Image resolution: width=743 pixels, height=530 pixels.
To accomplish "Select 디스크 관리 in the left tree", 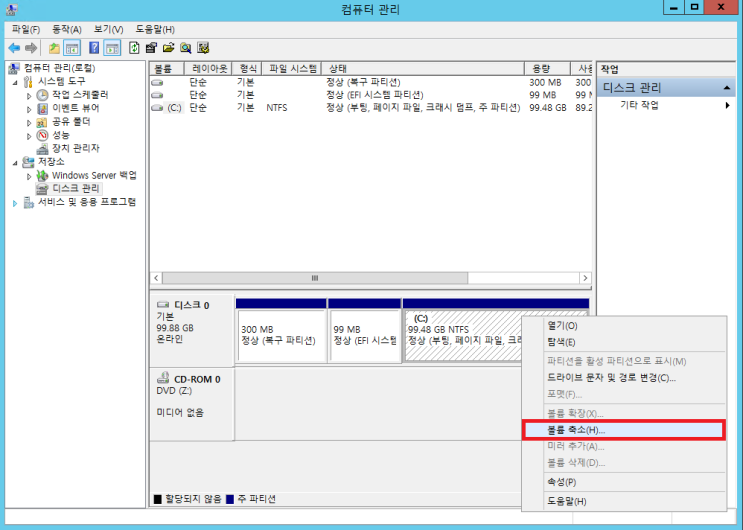I will click(76, 189).
